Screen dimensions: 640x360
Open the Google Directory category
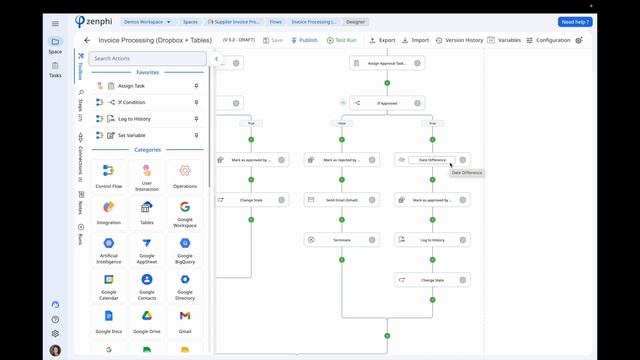point(185,286)
